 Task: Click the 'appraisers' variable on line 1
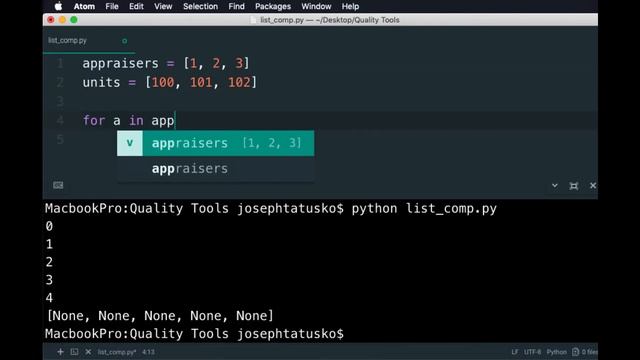click(120, 63)
